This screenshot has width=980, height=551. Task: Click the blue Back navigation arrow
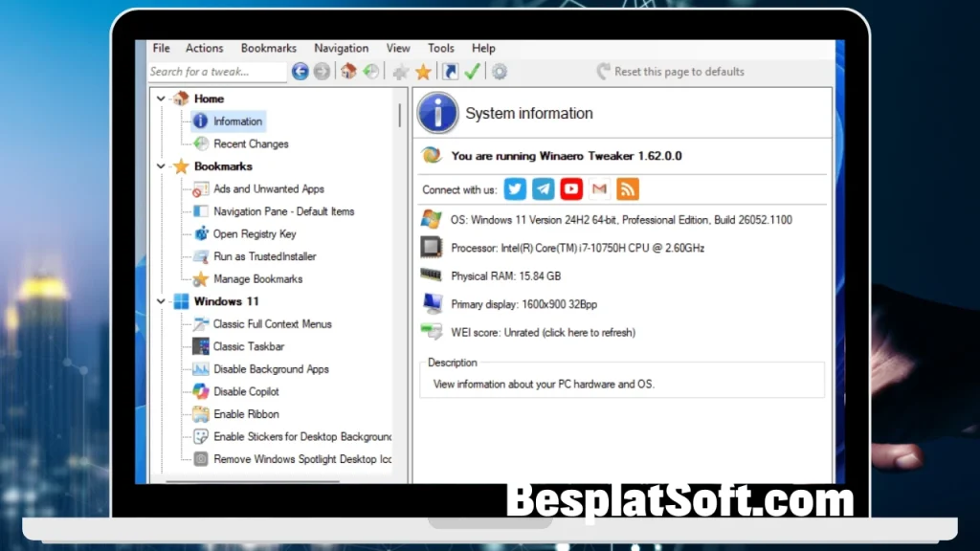[x=301, y=72]
